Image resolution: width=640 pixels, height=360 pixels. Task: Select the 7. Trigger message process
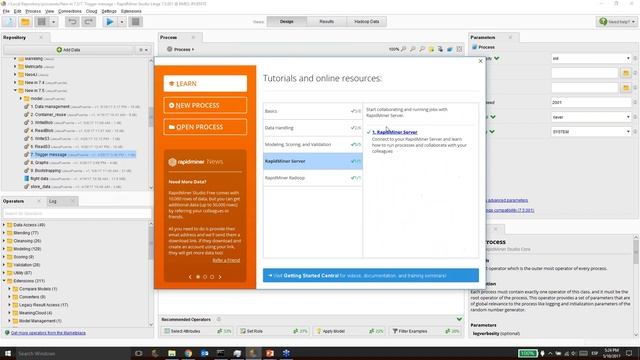coord(48,155)
